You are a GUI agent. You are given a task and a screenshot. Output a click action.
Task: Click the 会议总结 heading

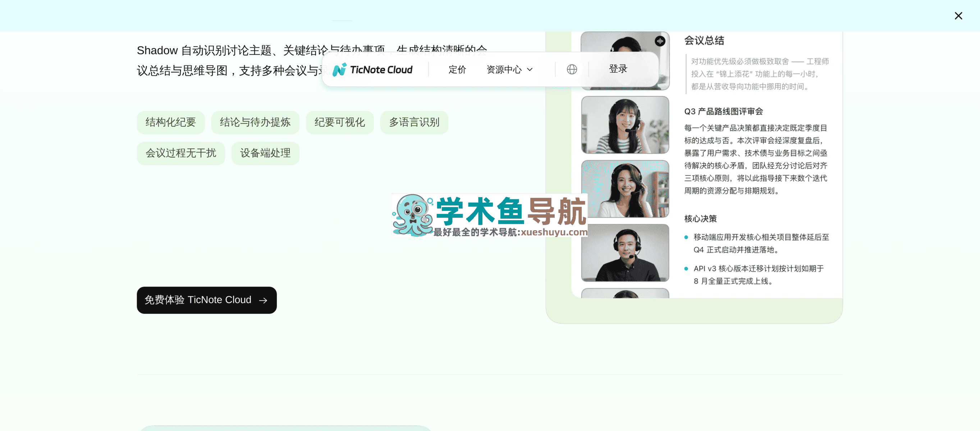click(x=704, y=40)
